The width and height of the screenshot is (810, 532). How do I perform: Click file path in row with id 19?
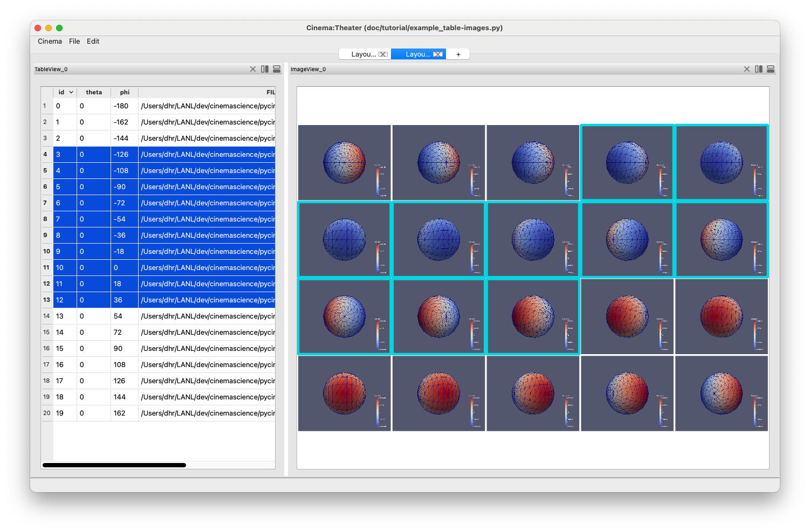(x=207, y=413)
